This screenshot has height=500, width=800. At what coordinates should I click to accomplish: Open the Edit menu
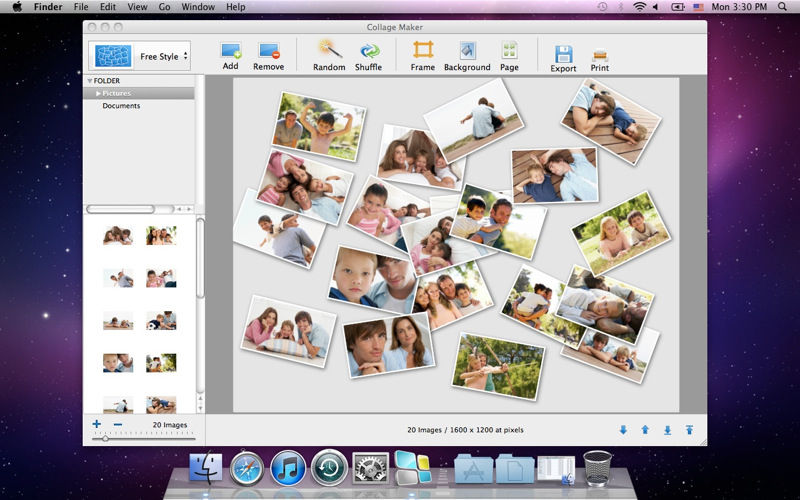(x=108, y=7)
